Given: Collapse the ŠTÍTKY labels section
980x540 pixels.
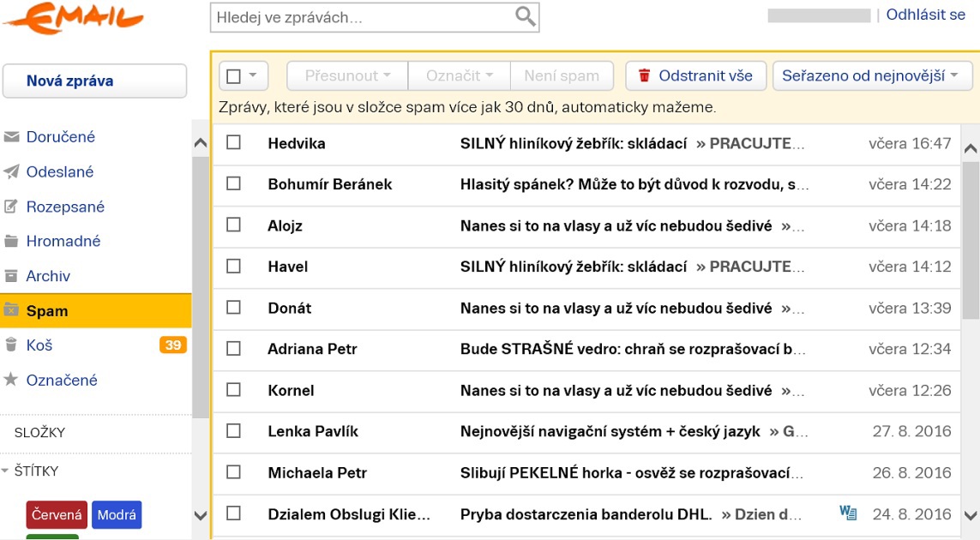Looking at the screenshot, I should [x=7, y=471].
